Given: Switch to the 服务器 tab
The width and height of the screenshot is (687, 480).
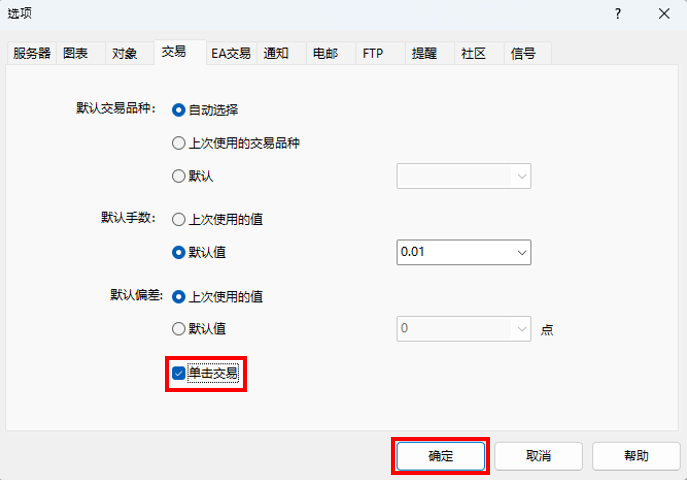Looking at the screenshot, I should [32, 54].
